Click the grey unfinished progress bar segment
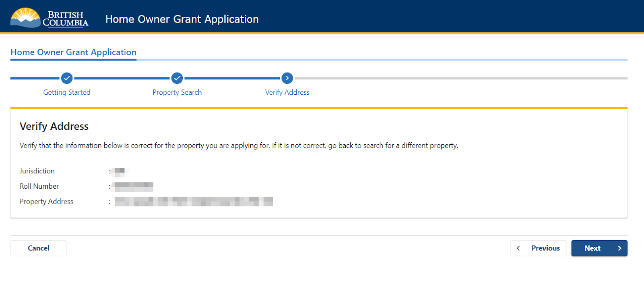The height and width of the screenshot is (285, 644). coord(460,78)
